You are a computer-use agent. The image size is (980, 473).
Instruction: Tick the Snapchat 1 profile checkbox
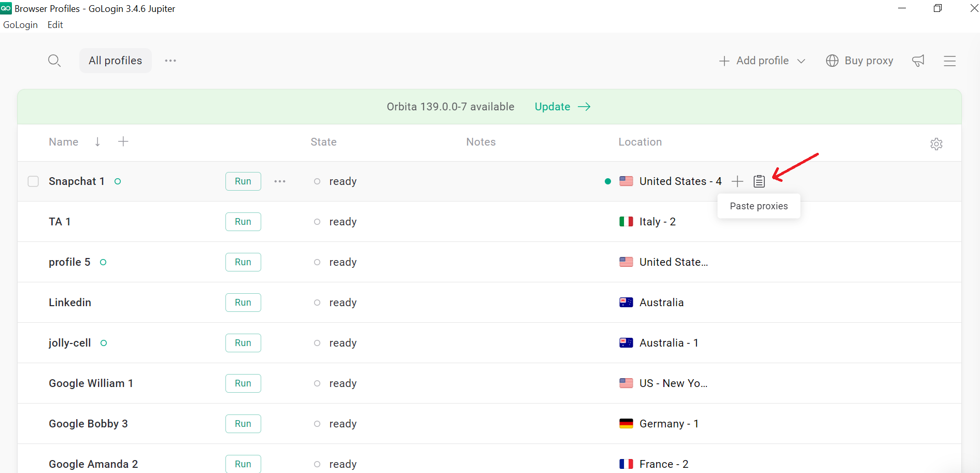tap(33, 181)
